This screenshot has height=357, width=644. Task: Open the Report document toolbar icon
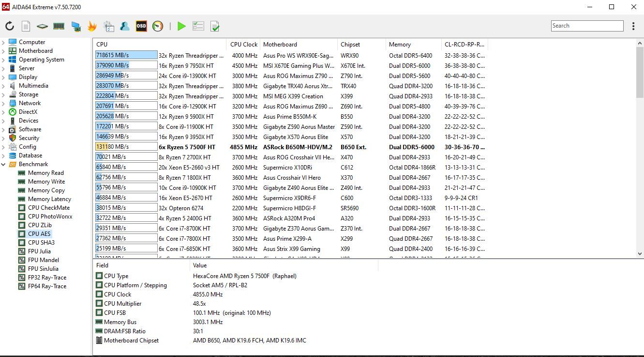[x=26, y=26]
